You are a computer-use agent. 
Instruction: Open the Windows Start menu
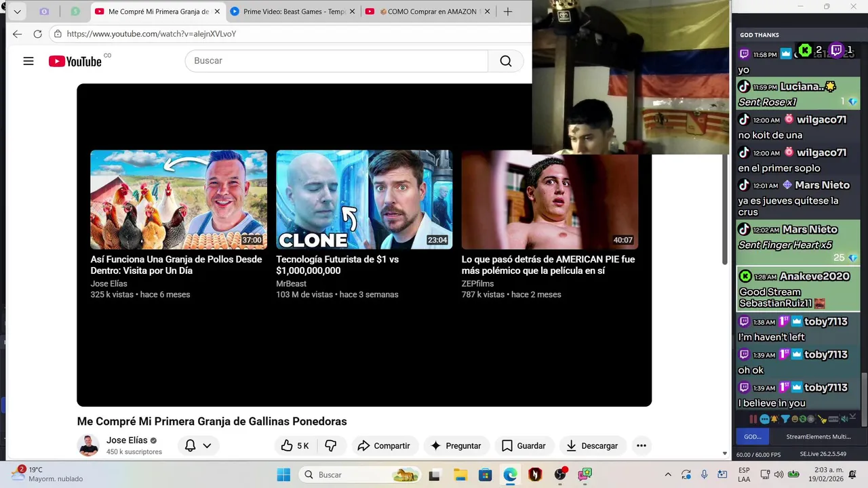(283, 474)
